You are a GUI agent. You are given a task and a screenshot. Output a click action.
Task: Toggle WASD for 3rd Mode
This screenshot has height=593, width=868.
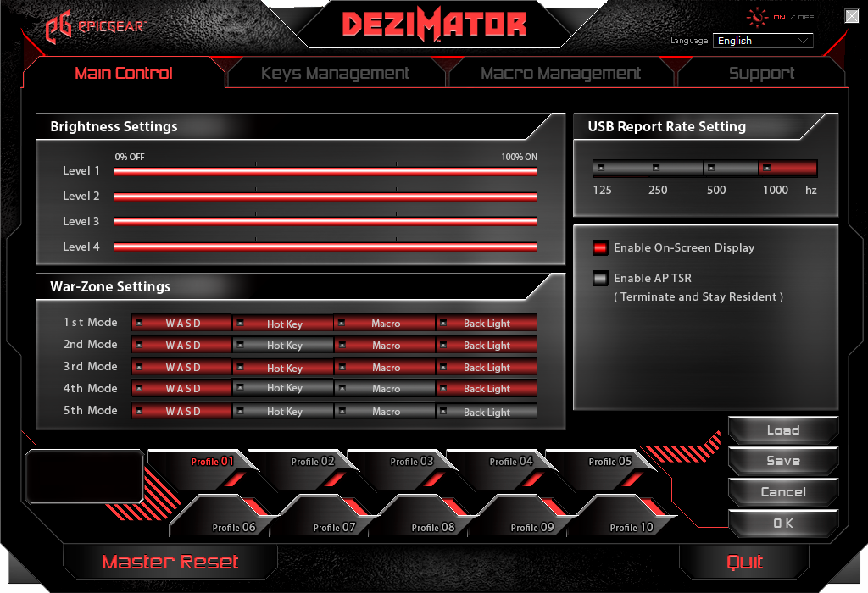tap(181, 368)
